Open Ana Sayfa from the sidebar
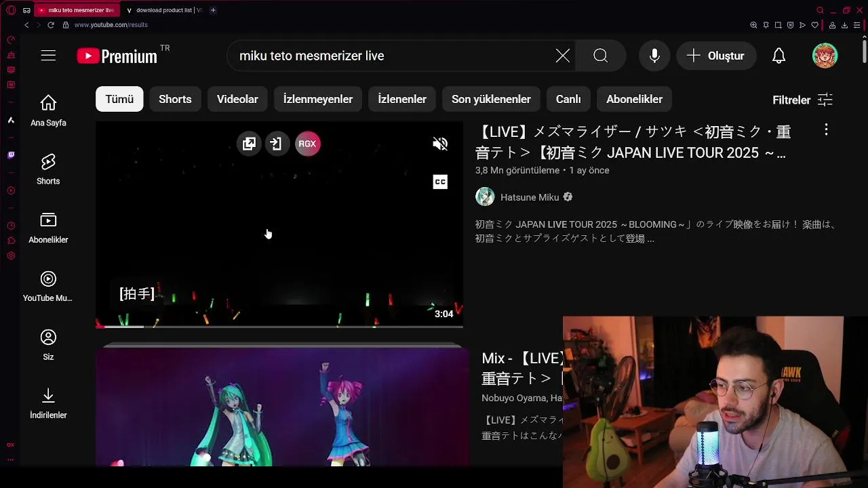Screen dimensions: 868x488 coord(48,110)
